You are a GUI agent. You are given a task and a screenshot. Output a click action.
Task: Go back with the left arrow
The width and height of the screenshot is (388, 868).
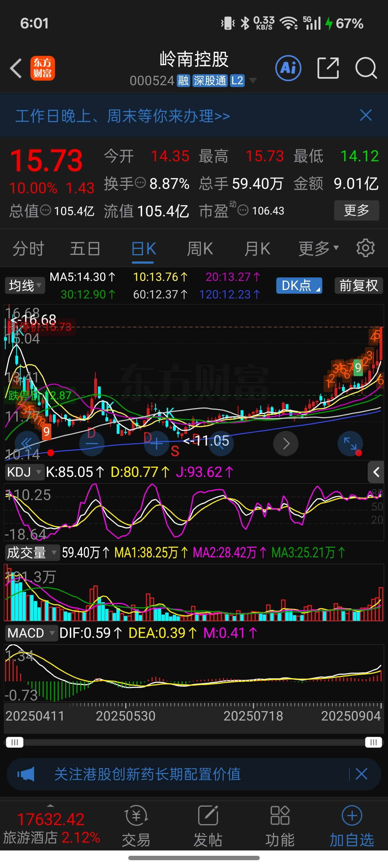pyautogui.click(x=16, y=68)
